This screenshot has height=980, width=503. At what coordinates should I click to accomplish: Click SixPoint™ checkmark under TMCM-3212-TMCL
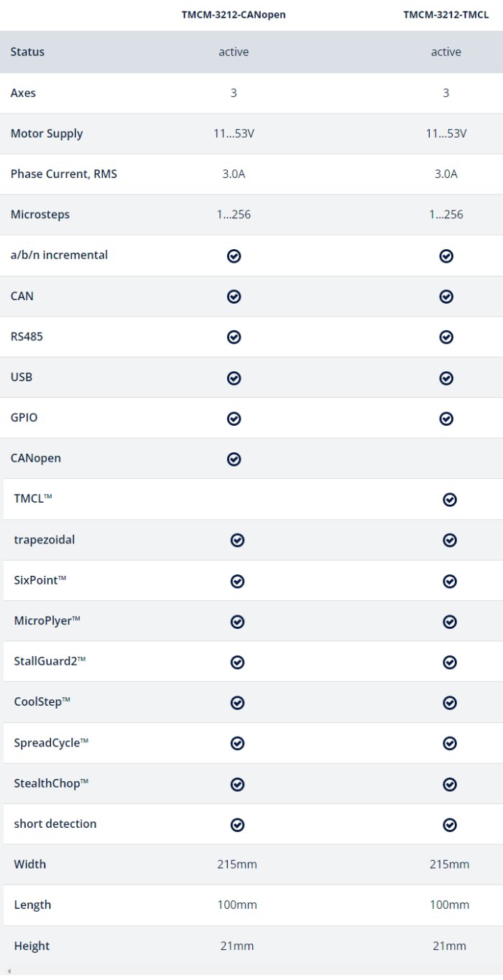450,581
